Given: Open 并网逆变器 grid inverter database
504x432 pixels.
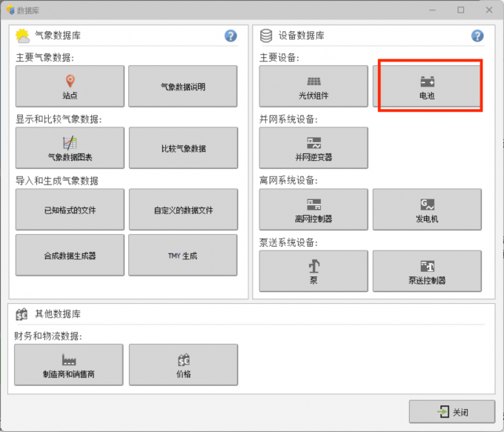Looking at the screenshot, I should [x=314, y=148].
